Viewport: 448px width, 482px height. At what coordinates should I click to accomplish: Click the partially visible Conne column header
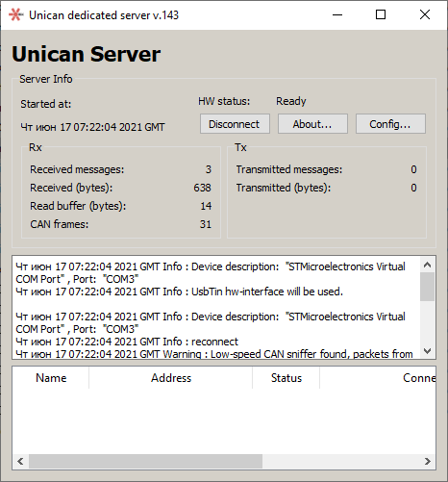point(378,378)
